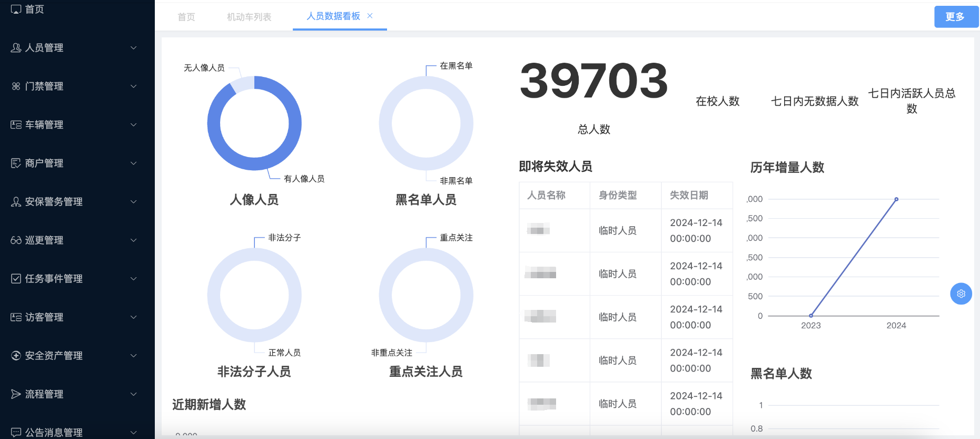Click the 非重点关注 legend label
The width and height of the screenshot is (980, 439).
click(392, 353)
